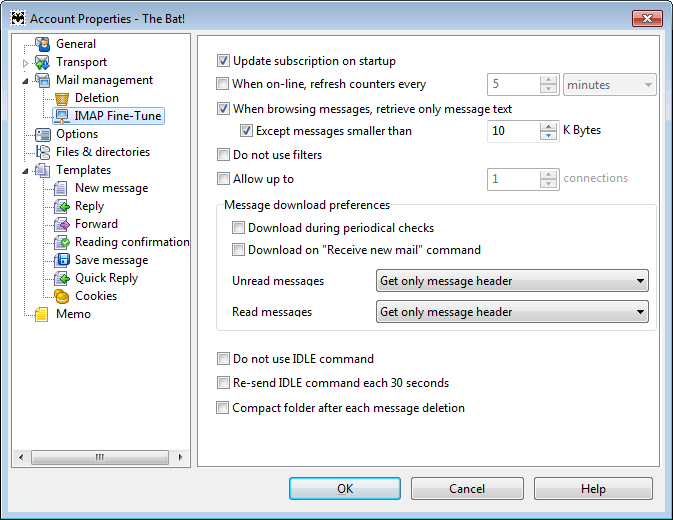The image size is (673, 520).
Task: Select Options in the settings tree
Action: (77, 134)
